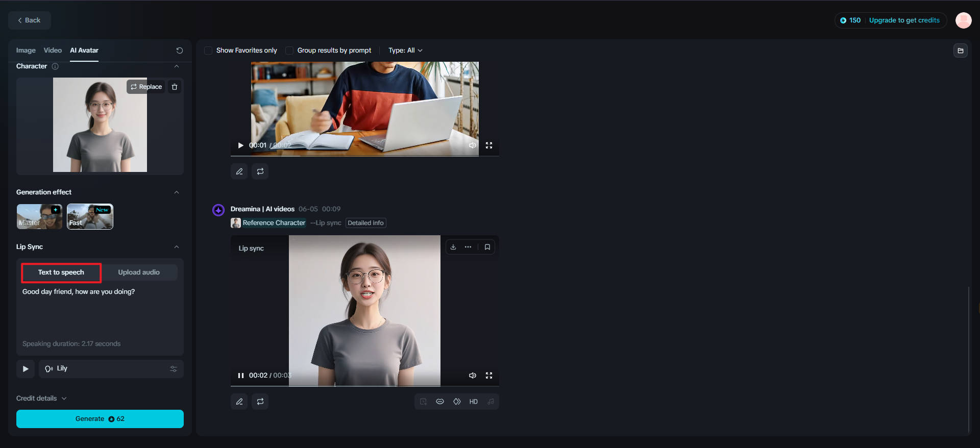Click the extend video icon in bottom toolbar

click(423, 402)
